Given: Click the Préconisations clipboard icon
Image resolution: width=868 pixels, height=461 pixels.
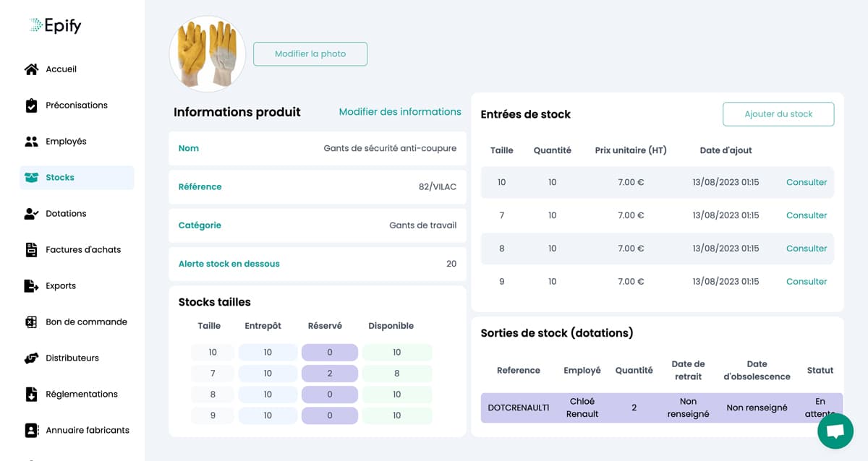Looking at the screenshot, I should click(x=31, y=105).
